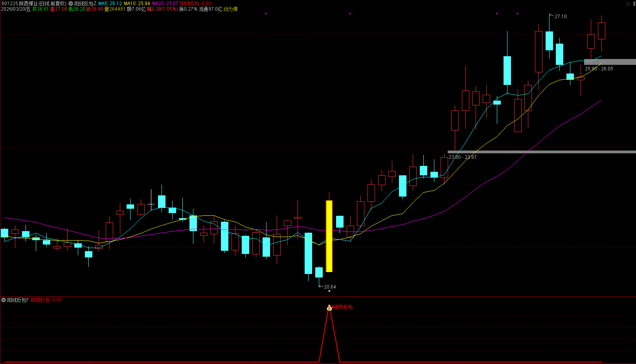Click the MA5: 26.12 label
The image size is (636, 364).
(110, 4)
